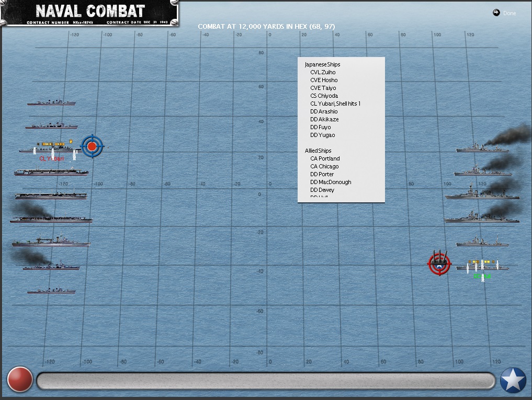Select 'CVE Taiyo' in the ship list
532x400 pixels.
[x=323, y=88]
